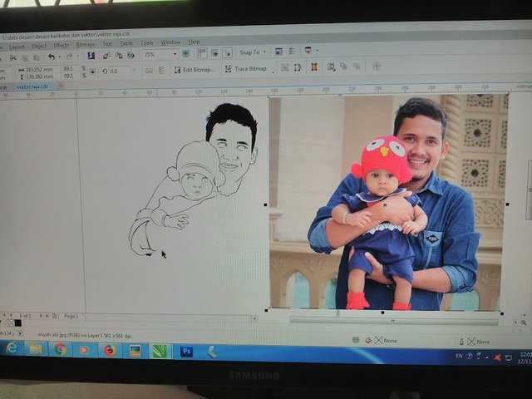Select the black color swatch
Screen dimensions: 532x399
click(18, 323)
